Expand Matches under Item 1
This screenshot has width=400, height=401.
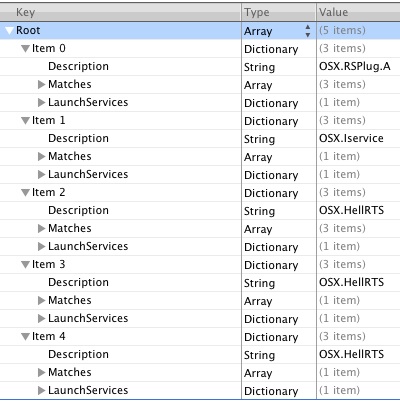point(41,156)
